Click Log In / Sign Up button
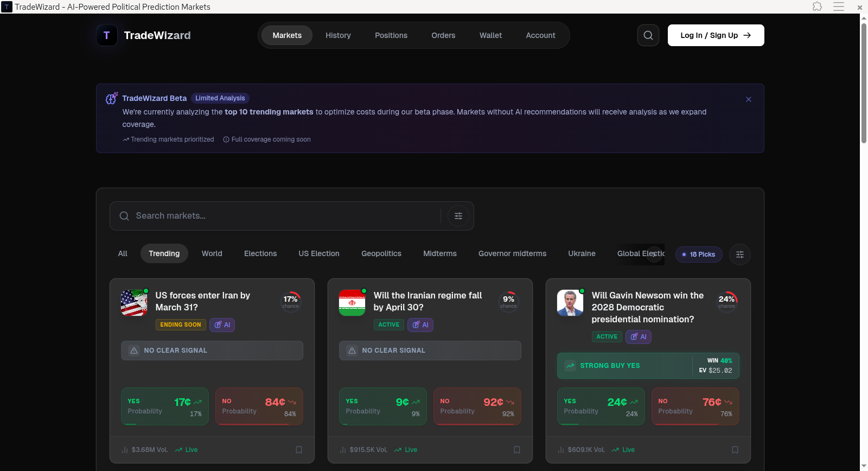The image size is (868, 471). click(x=716, y=35)
